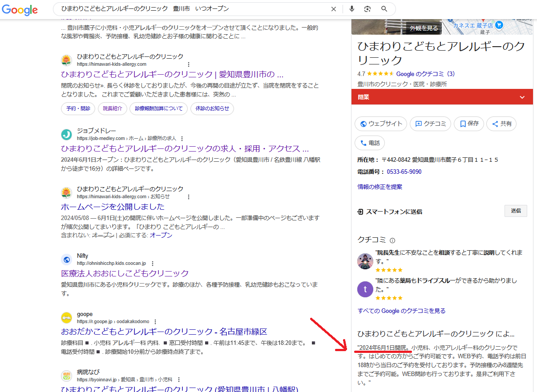Click スマートフォンに送信 label
Screen dimensions: 537x392
(x=394, y=212)
